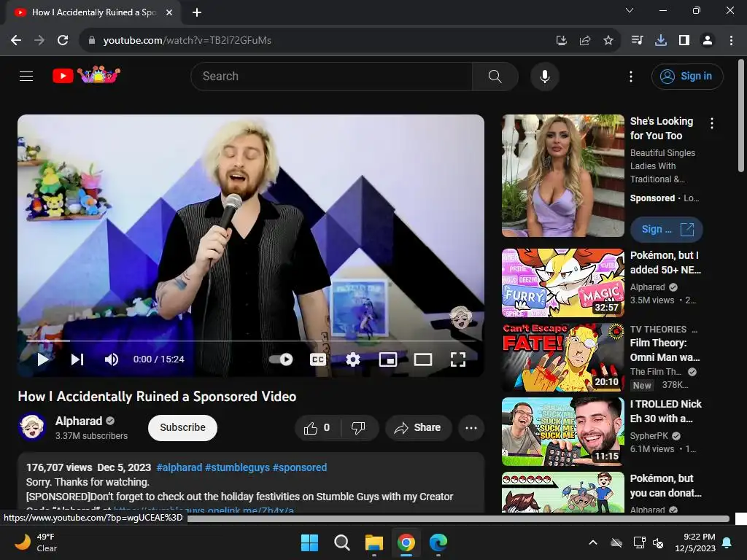This screenshot has width=747, height=560.
Task: Click the #alpharad hashtag
Action: pyautogui.click(x=179, y=467)
